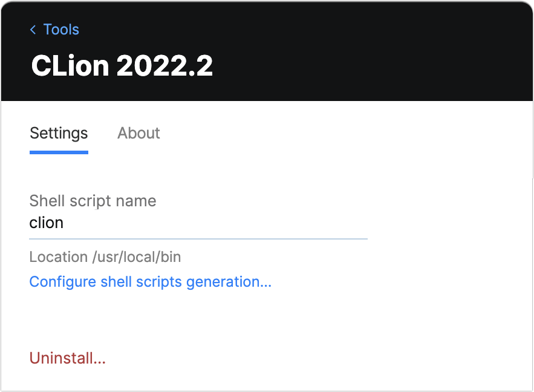Click the blue underline below Settings

pyautogui.click(x=58, y=152)
